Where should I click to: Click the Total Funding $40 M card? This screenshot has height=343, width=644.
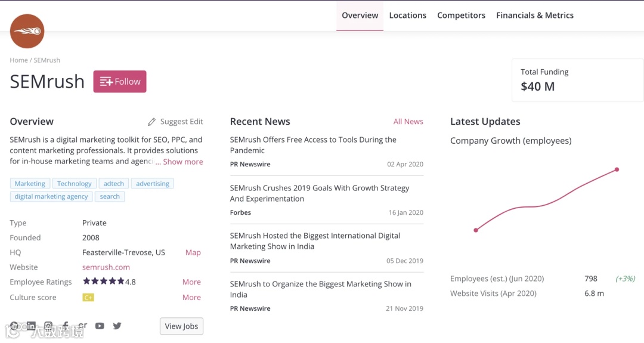577,80
